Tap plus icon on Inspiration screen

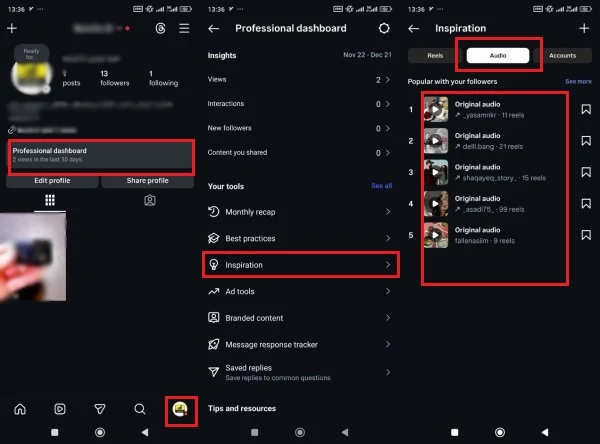pos(584,28)
